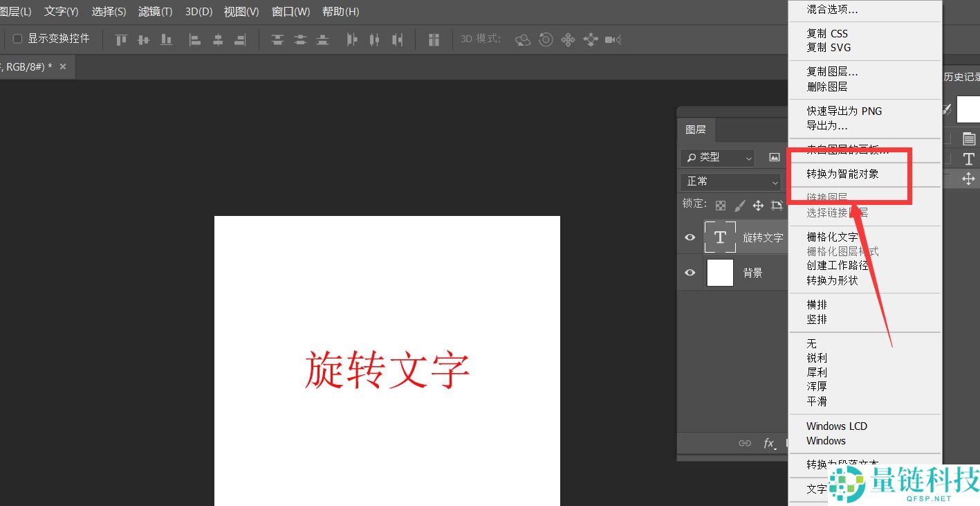The image size is (980, 506).
Task: Select the 背景 layer thumbnail
Action: click(x=720, y=273)
